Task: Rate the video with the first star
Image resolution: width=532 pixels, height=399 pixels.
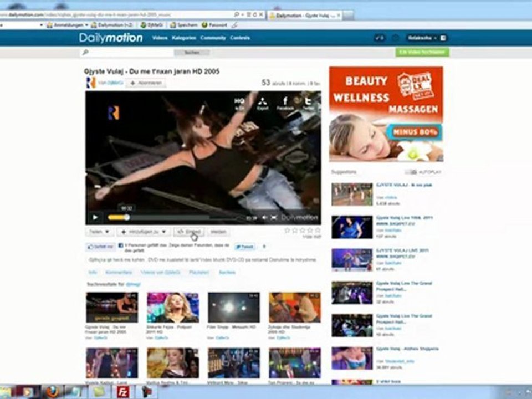Action: click(x=287, y=231)
